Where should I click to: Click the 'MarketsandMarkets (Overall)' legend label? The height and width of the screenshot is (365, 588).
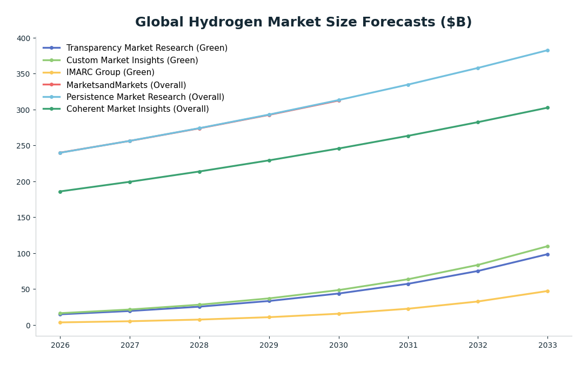click(126, 85)
